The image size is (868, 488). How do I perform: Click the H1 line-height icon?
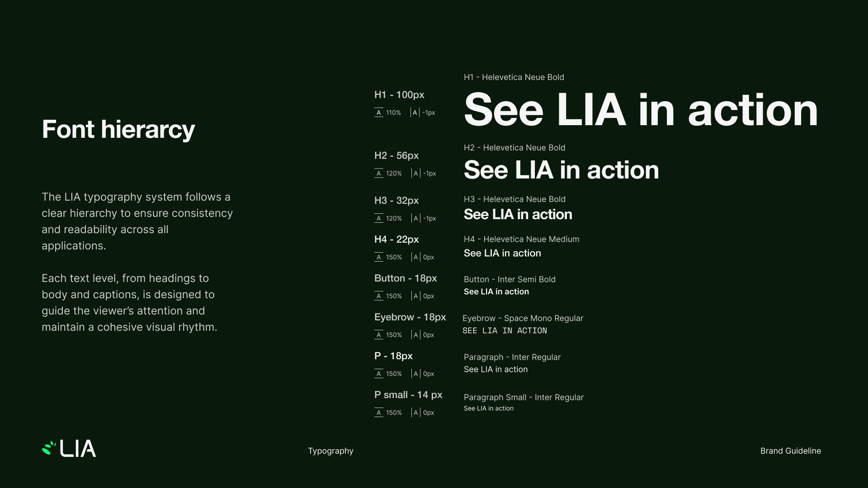379,113
